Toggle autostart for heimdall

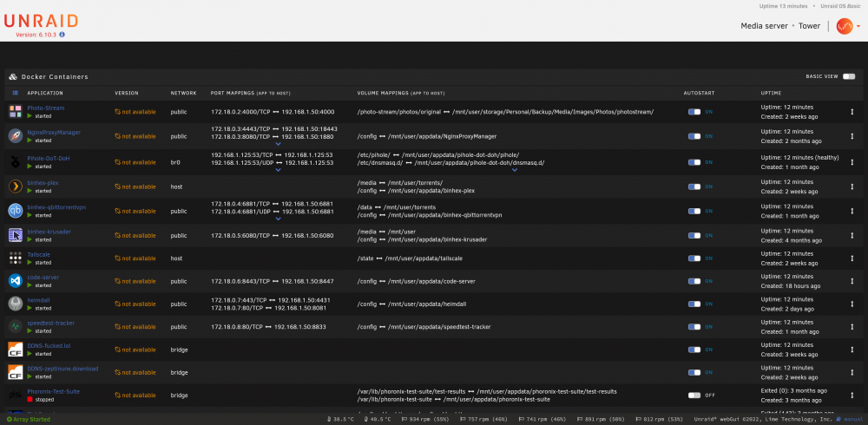[694, 304]
